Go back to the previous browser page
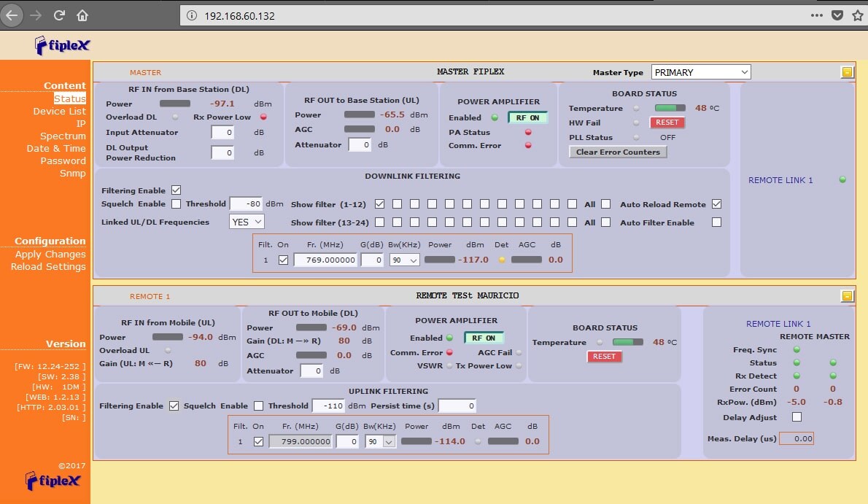Screen dimensions: 868x504 (12, 15)
